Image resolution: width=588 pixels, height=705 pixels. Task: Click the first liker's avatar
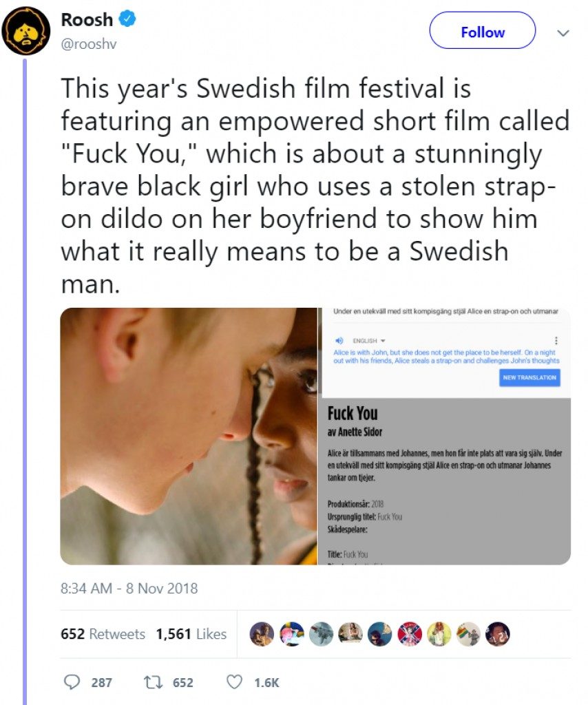click(x=258, y=633)
